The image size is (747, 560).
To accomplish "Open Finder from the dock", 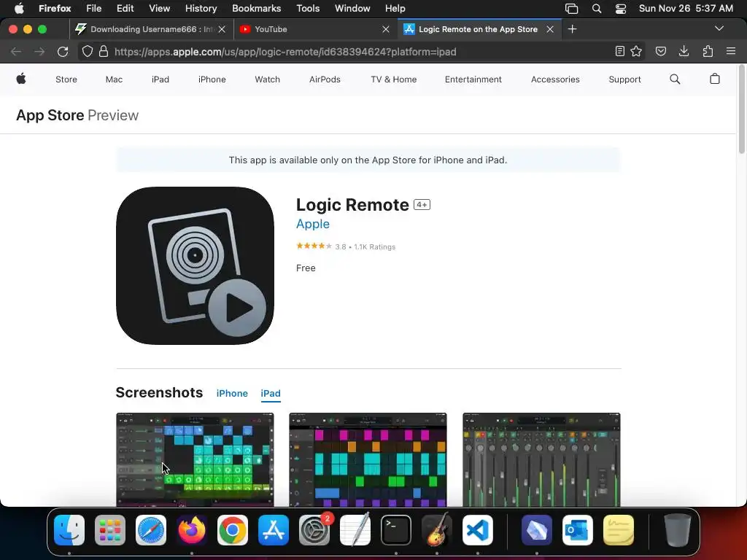I will (69, 530).
